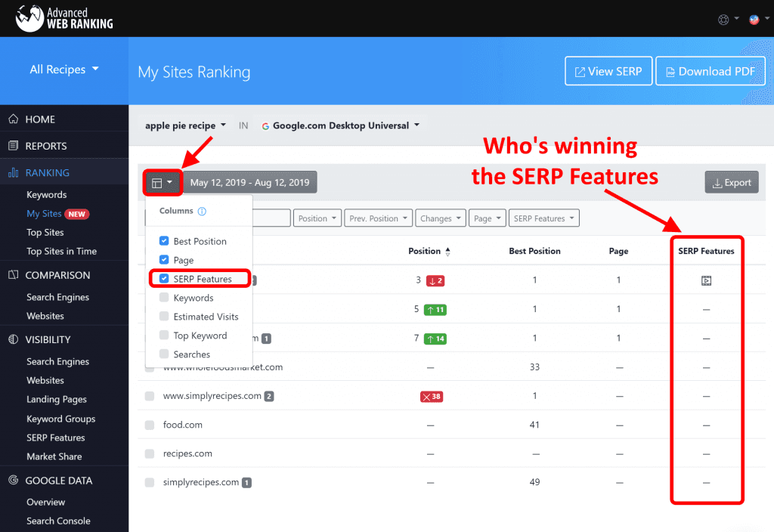Viewport: 774px width, 532px height.
Task: Enable the Keywords column checkbox
Action: pyautogui.click(x=164, y=297)
